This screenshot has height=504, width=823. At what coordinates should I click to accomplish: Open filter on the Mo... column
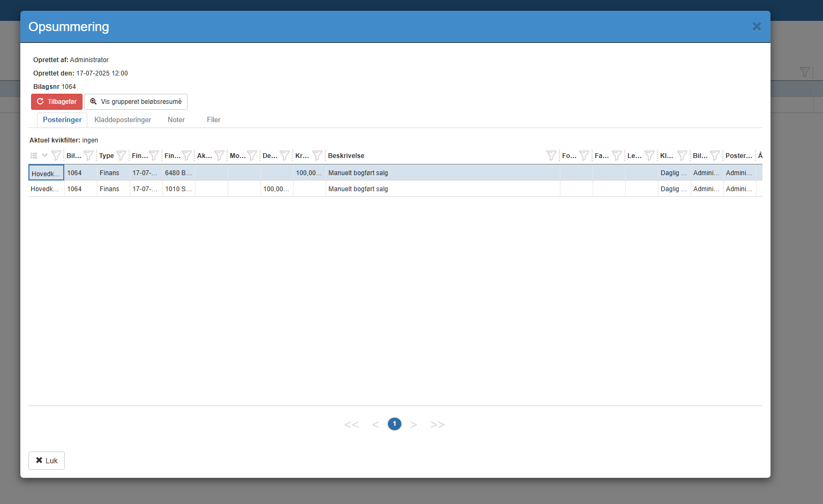pos(252,156)
